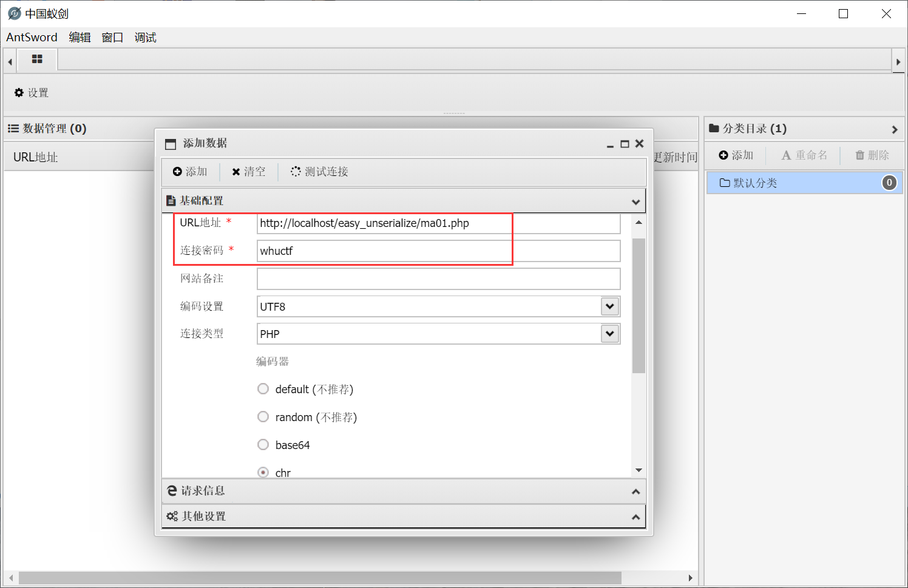Open the 编码设置 UTF8 dropdown
The width and height of the screenshot is (908, 588).
pos(609,306)
